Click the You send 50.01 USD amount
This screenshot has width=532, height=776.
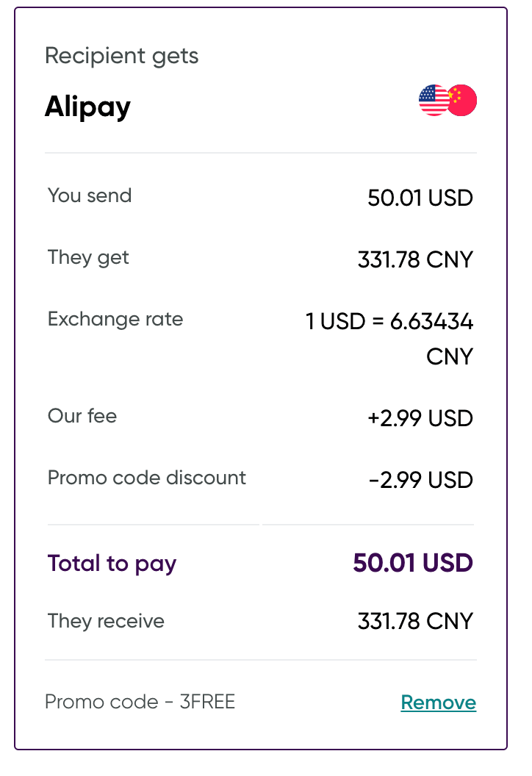pyautogui.click(x=420, y=198)
